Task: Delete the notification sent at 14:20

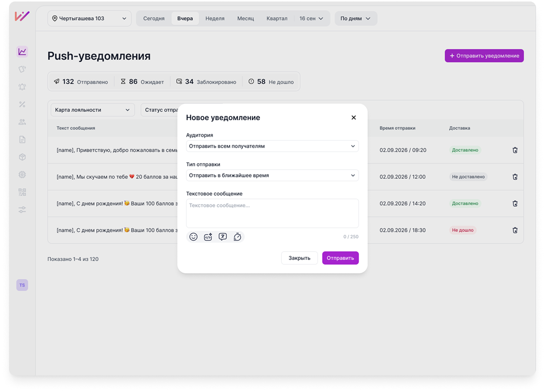Action: 515,204
